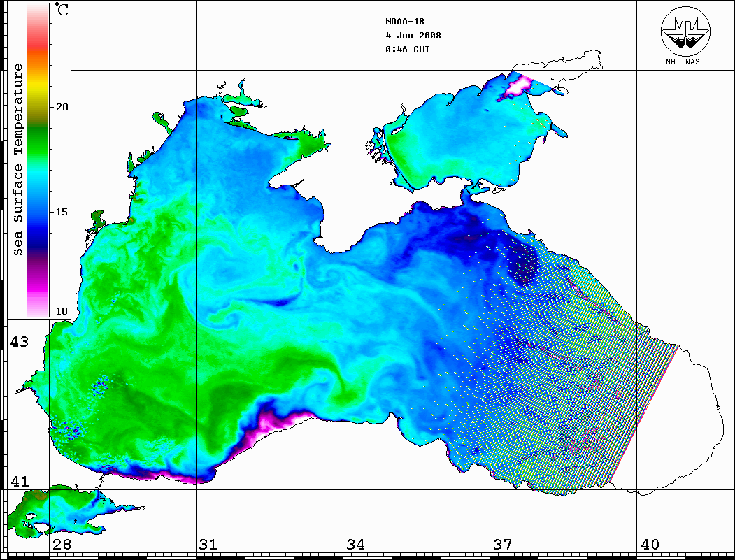Click the latitude label 43
This screenshot has width=735, height=560.
pyautogui.click(x=20, y=342)
